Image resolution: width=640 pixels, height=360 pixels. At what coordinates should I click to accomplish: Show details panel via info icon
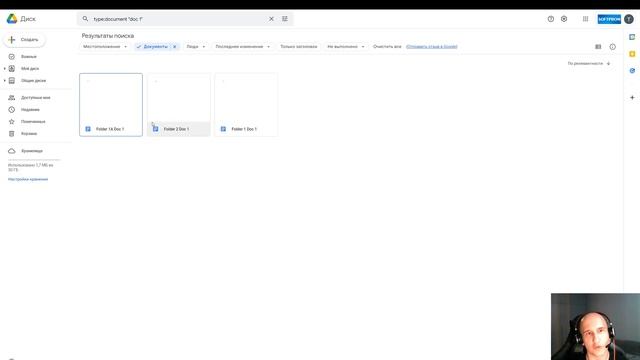point(613,47)
